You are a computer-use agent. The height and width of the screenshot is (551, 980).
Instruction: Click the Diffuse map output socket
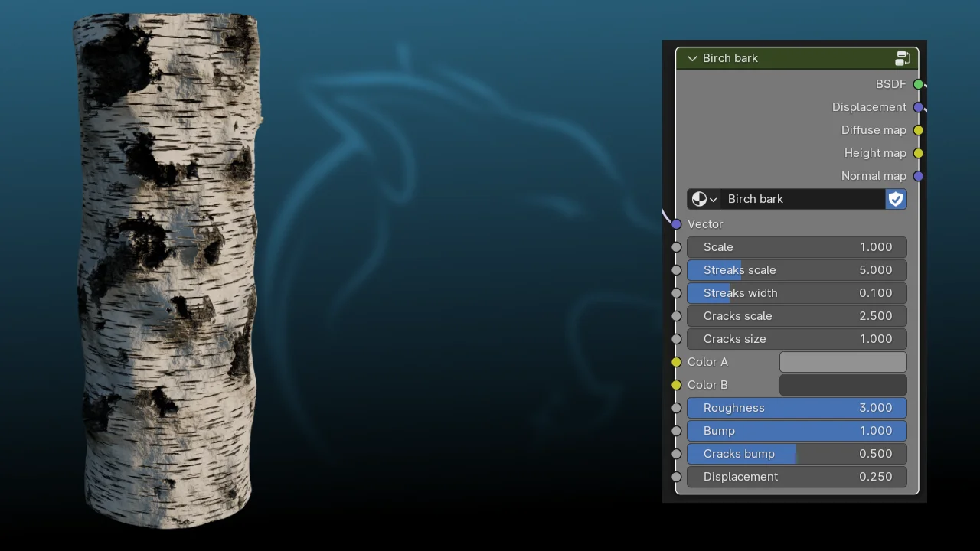point(918,130)
